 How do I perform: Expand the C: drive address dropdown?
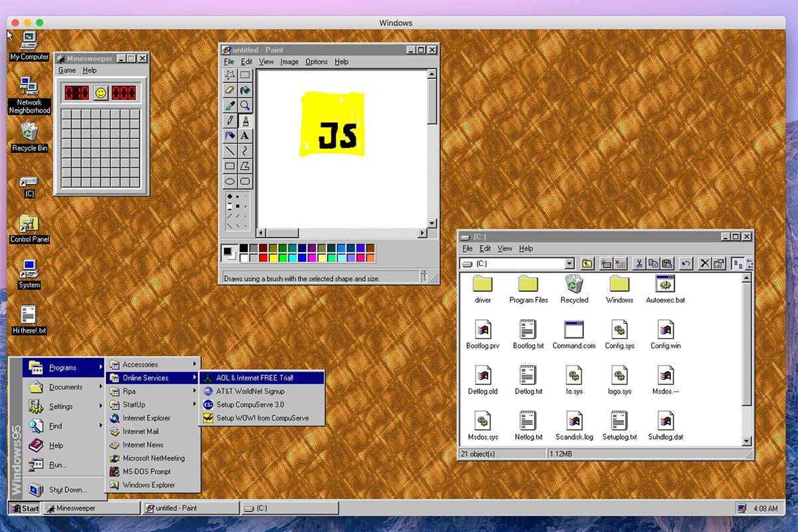[569, 264]
